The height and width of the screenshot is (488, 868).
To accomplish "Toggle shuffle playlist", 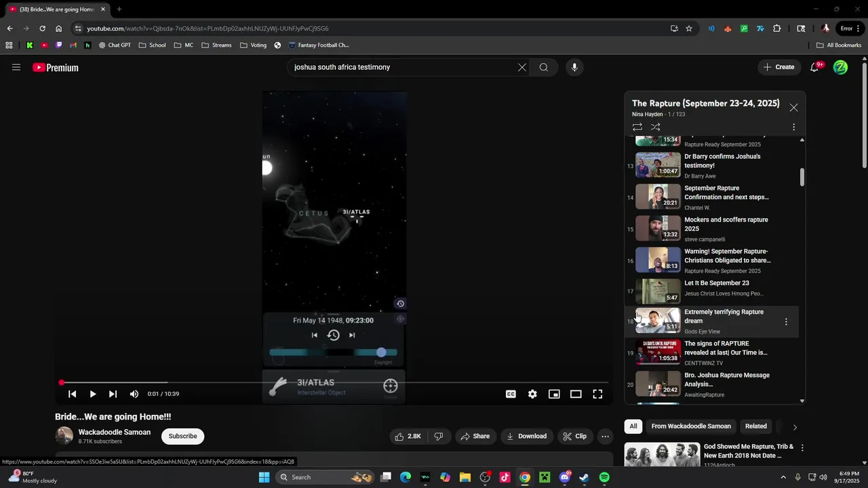I will tap(656, 127).
